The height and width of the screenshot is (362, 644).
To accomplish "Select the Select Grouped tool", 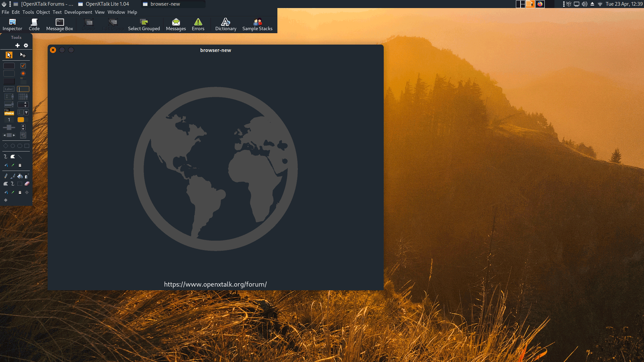I will point(144,24).
